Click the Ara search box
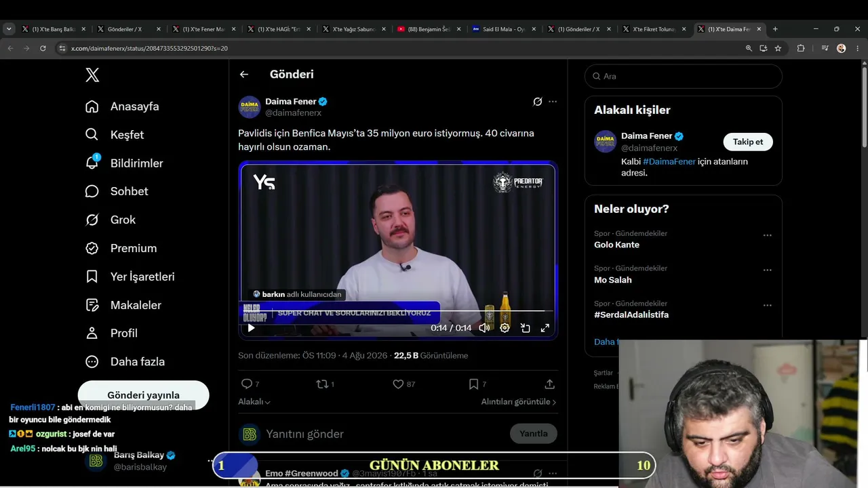This screenshot has width=868, height=488. (684, 77)
